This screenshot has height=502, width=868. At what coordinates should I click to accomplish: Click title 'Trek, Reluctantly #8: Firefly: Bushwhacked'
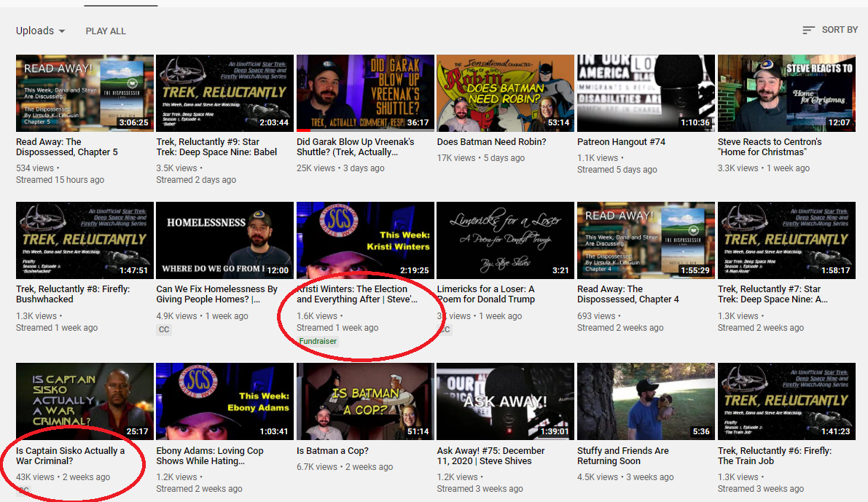point(73,294)
